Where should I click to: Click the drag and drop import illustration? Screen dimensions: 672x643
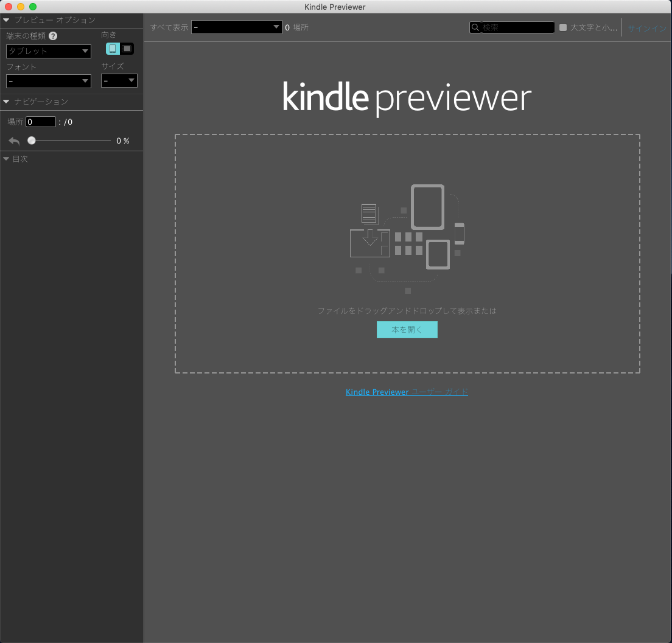(x=407, y=238)
